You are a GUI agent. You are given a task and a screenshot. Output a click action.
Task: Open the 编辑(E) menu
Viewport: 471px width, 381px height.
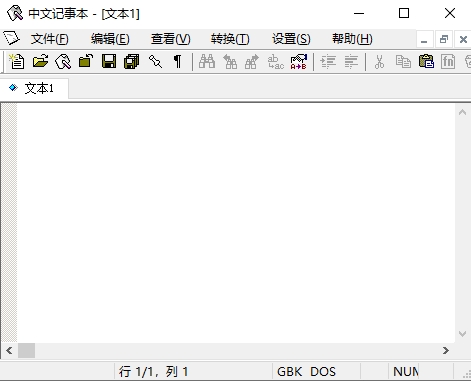110,39
